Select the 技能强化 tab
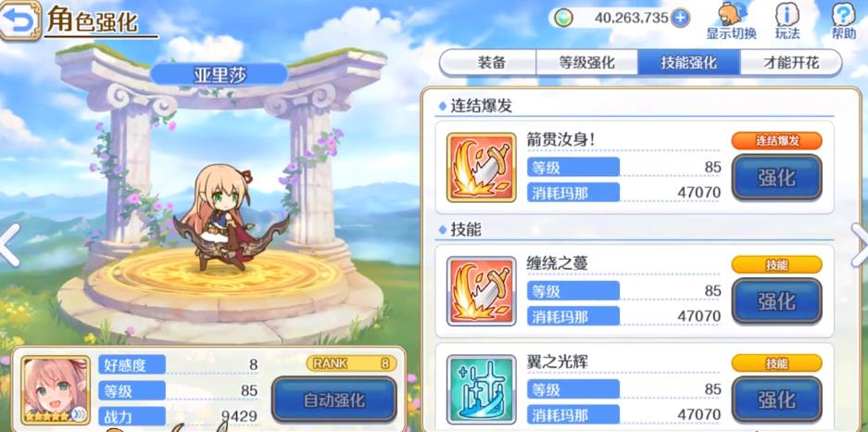This screenshot has width=868, height=432. pos(688,63)
